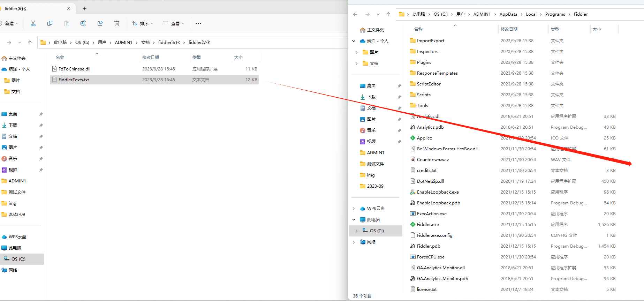Select DotNetZip.dll file
This screenshot has width=644, height=301.
tap(430, 181)
